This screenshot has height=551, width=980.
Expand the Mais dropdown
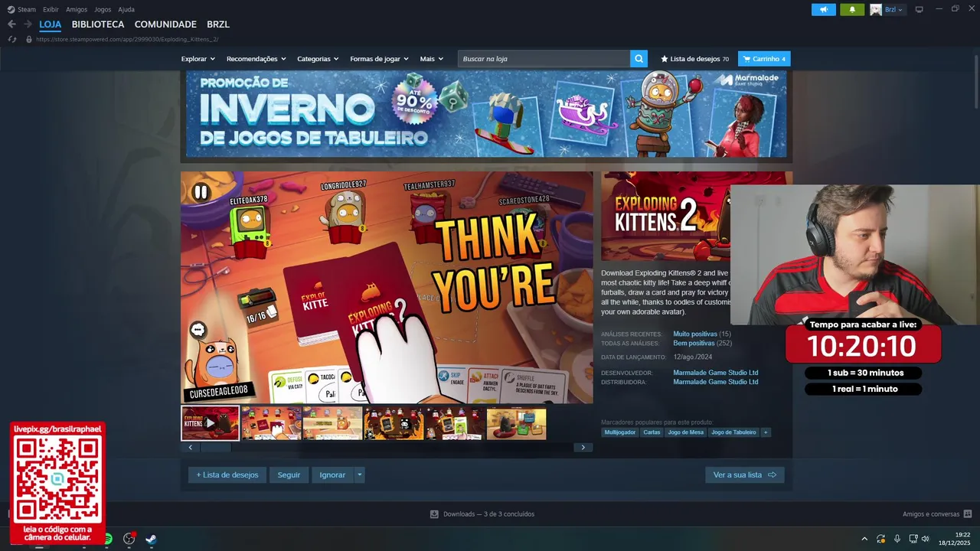tap(432, 59)
